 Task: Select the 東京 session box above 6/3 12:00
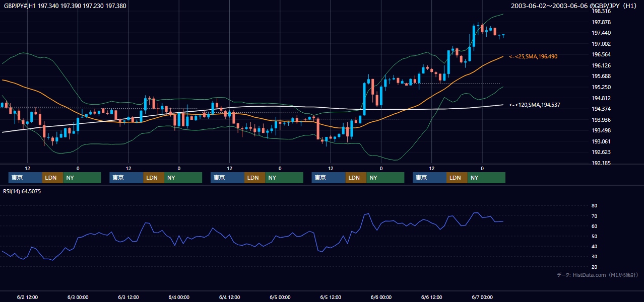tap(126, 178)
